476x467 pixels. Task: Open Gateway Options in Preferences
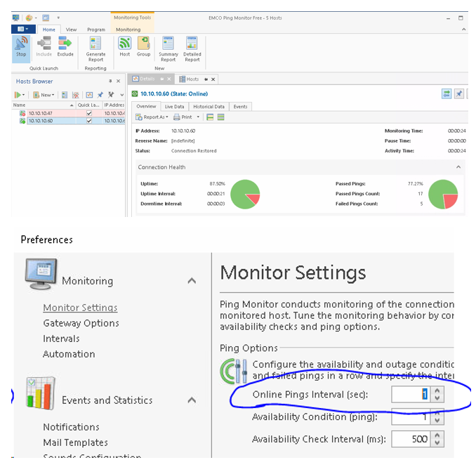tap(81, 323)
